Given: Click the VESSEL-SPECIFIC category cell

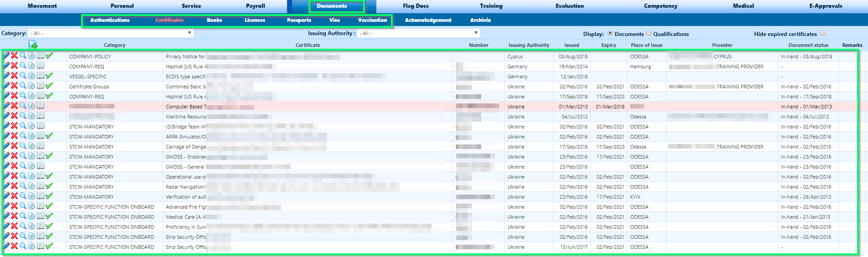Looking at the screenshot, I should tap(88, 77).
